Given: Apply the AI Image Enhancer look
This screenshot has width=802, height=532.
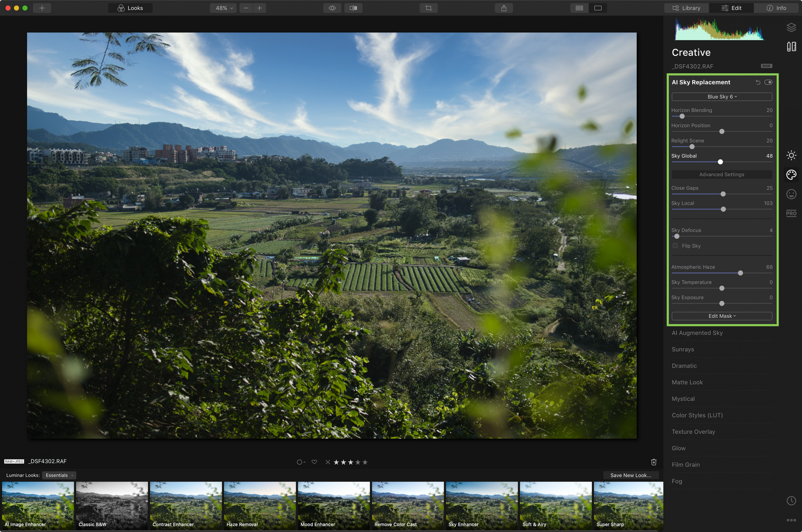Looking at the screenshot, I should pos(38,505).
